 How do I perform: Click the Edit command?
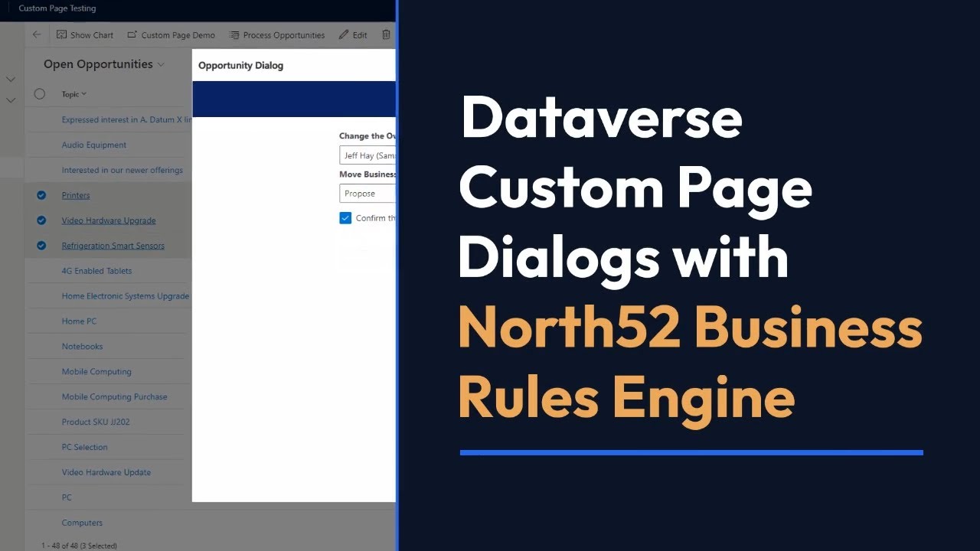[x=353, y=34]
